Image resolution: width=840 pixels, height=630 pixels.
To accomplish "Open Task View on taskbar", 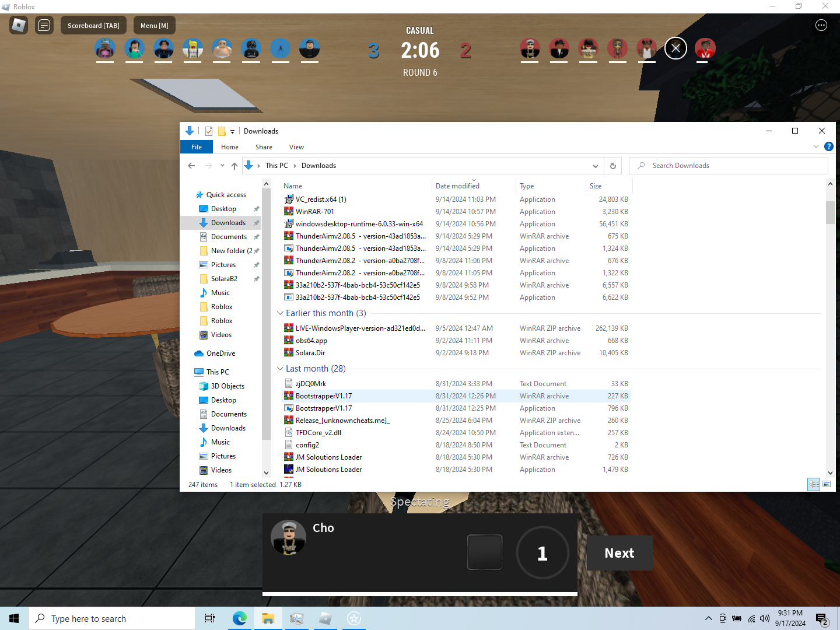I will click(210, 618).
